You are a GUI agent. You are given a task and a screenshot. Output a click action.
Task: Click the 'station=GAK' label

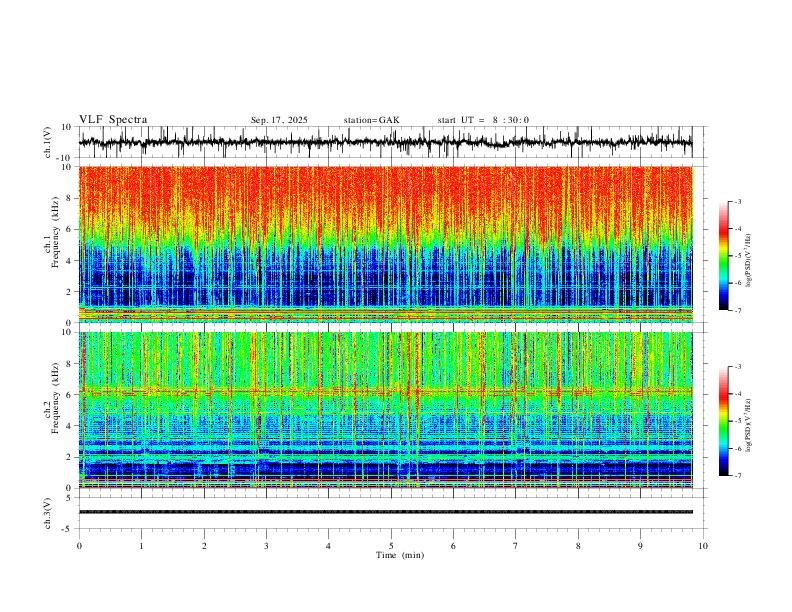(371, 120)
